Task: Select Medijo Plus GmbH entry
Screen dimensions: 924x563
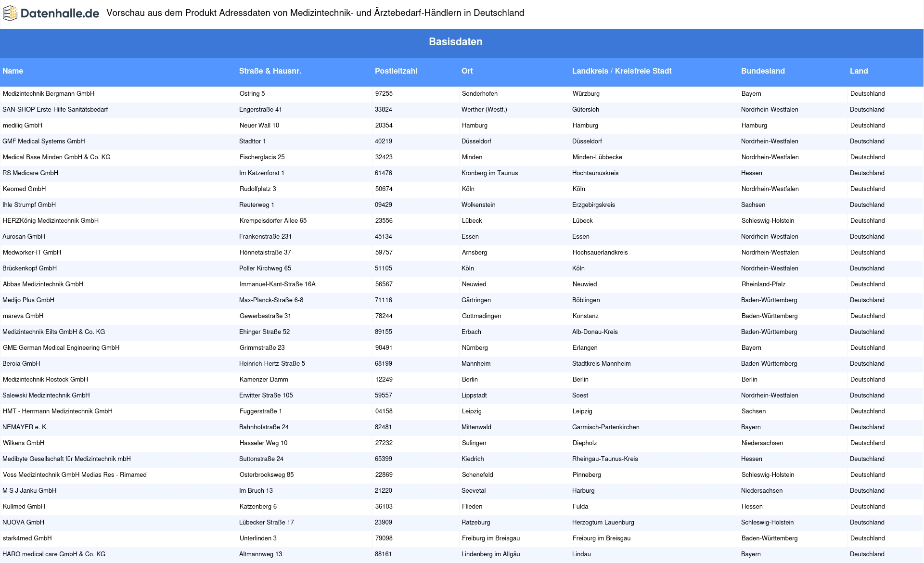Action: (x=28, y=300)
